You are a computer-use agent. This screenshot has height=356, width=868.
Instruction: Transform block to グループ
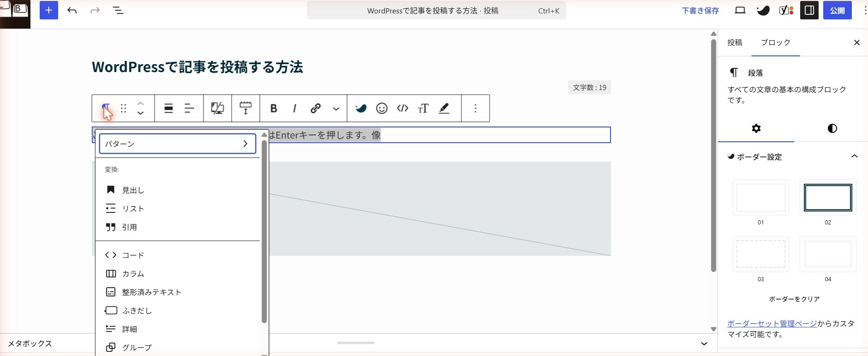point(178,347)
